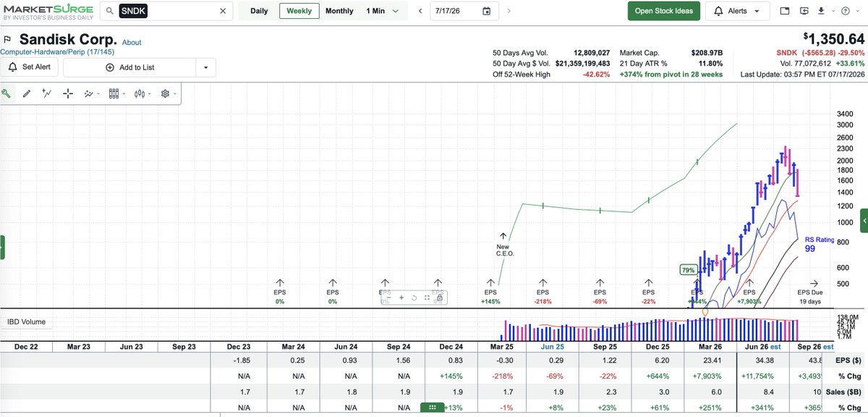Click the EPS -69% chart marker

600,292
